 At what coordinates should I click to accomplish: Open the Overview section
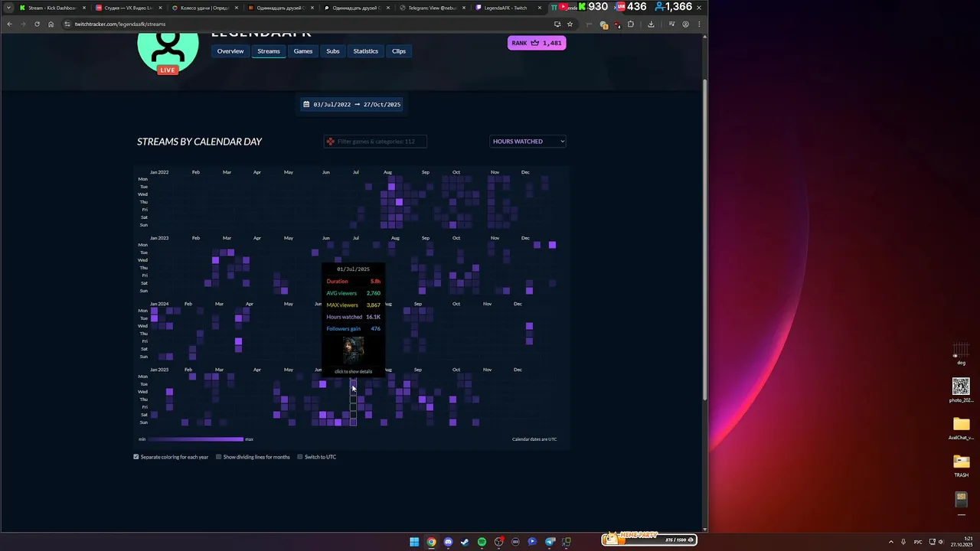tap(230, 51)
